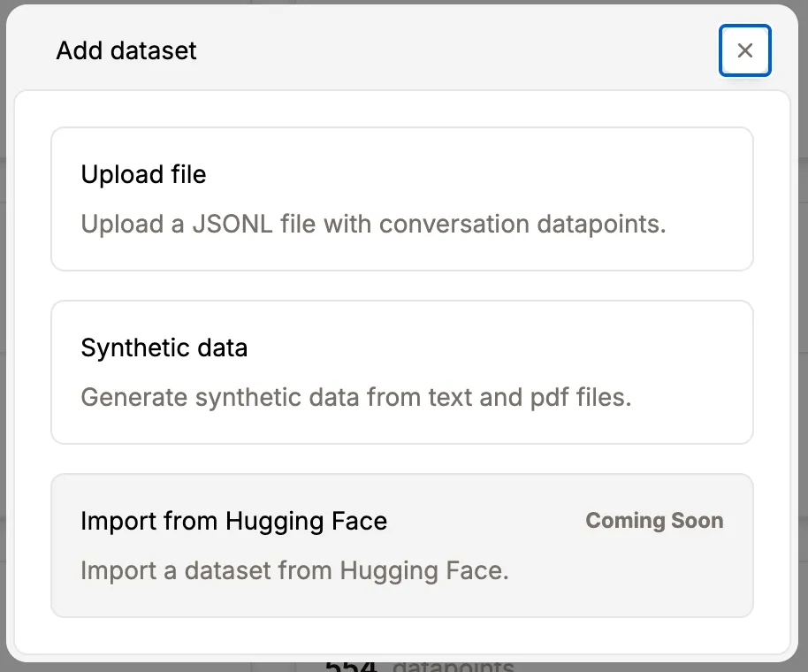The height and width of the screenshot is (672, 808).
Task: Pick the pdf-based synthetic data generator
Action: pos(401,371)
